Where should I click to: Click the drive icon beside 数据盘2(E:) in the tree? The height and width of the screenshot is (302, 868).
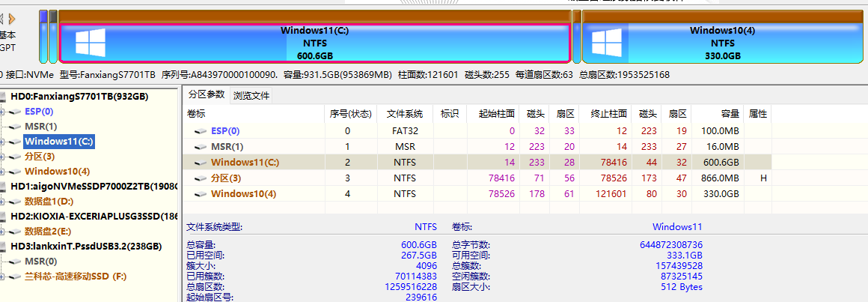click(x=15, y=231)
